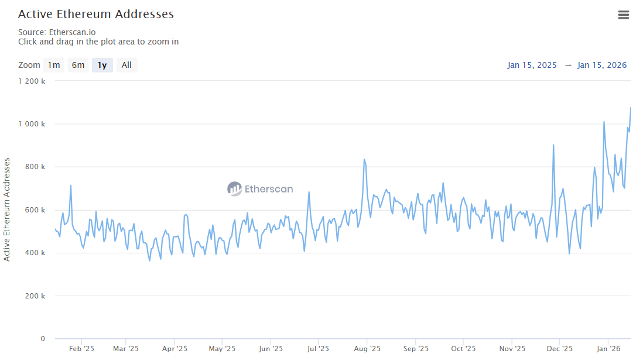
Task: Choose the 1y zoom option
Action: click(x=102, y=65)
